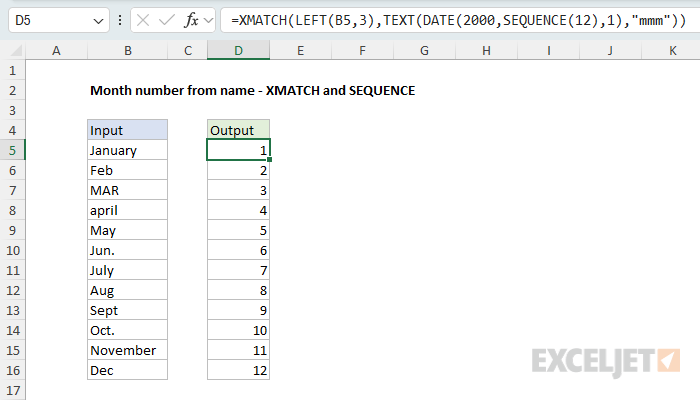700x400 pixels.
Task: Select row 16 header
Action: (12, 370)
